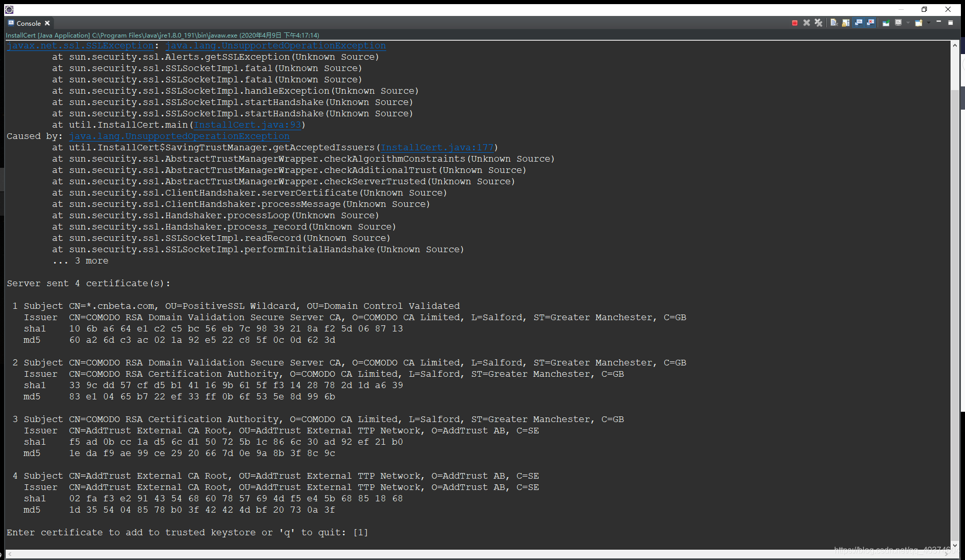Click the Eclipse application icon in the title bar
This screenshot has width=965, height=560.
click(8, 9)
